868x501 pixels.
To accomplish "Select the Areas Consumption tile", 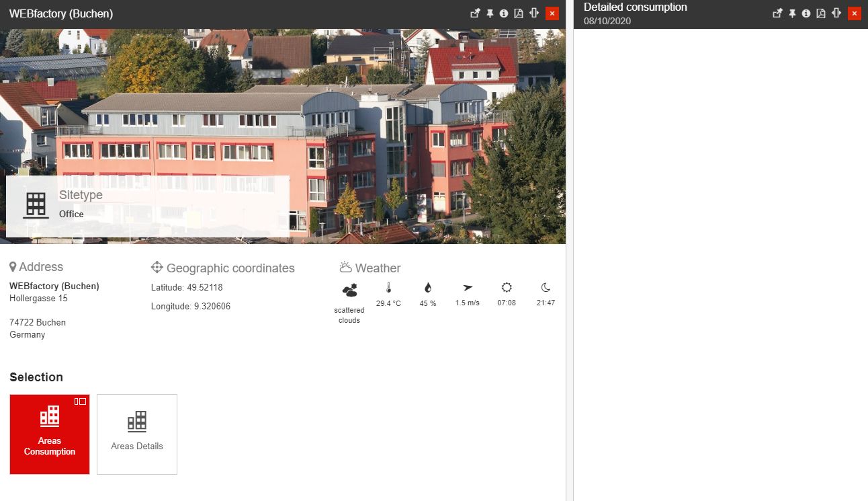I will coord(50,434).
